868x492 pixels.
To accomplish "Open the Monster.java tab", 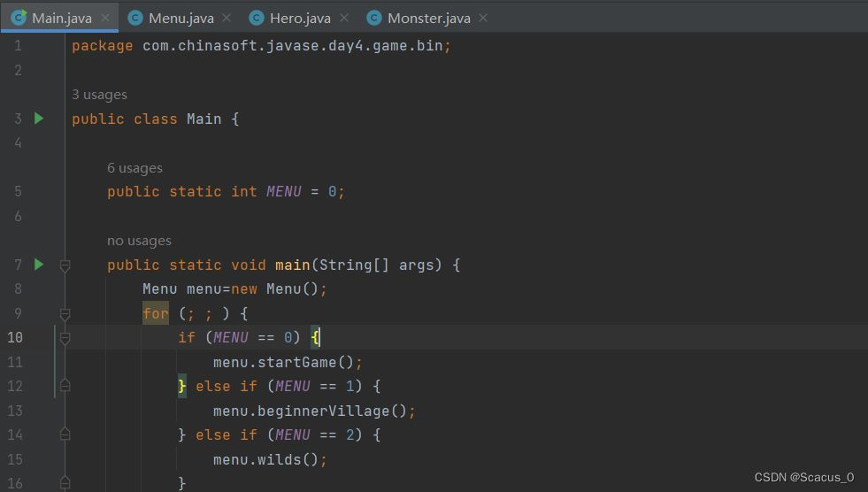I will [429, 19].
